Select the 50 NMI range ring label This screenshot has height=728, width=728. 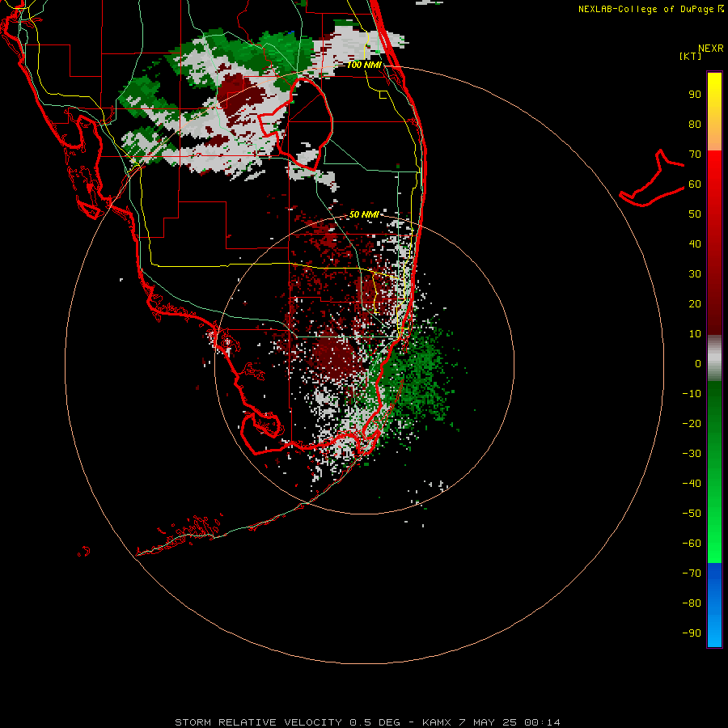pos(365,214)
